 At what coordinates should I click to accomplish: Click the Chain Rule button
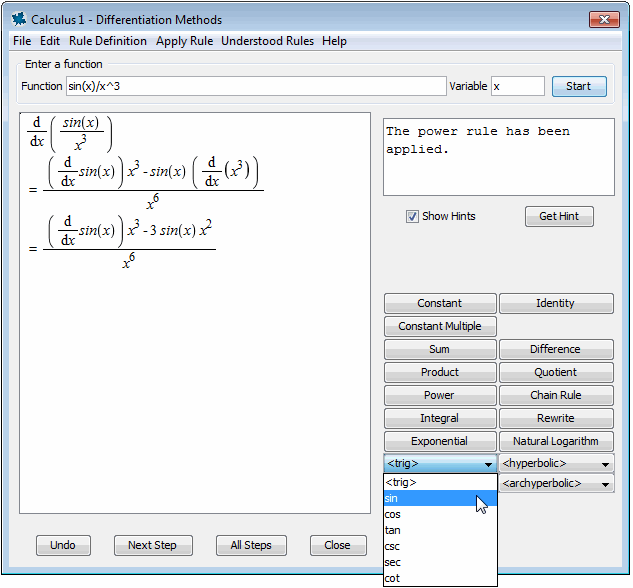(556, 395)
